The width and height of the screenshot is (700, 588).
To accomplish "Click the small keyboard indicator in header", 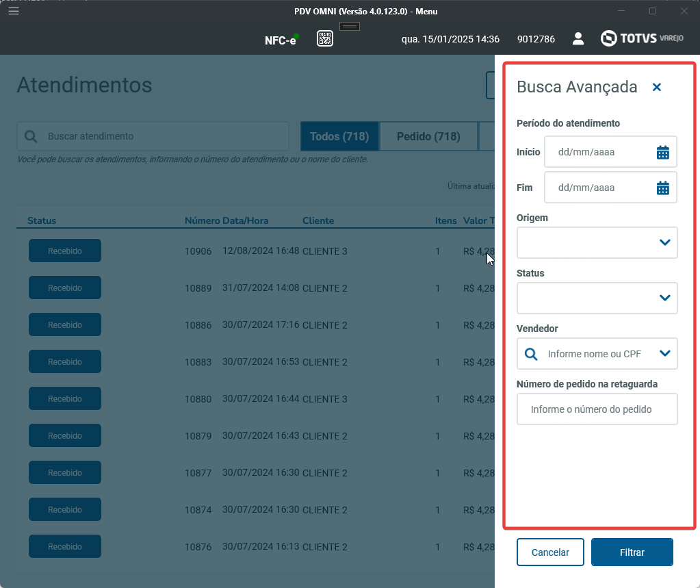I will coord(350,26).
